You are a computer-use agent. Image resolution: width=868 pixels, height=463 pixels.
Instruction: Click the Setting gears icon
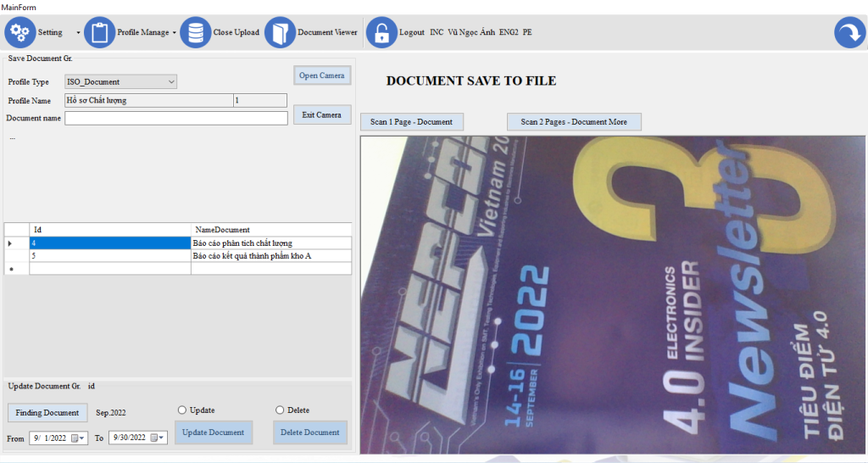pyautogui.click(x=20, y=32)
